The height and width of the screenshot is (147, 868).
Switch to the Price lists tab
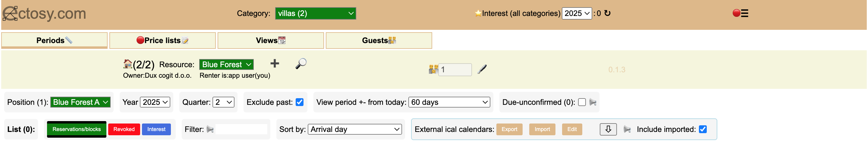point(162,40)
